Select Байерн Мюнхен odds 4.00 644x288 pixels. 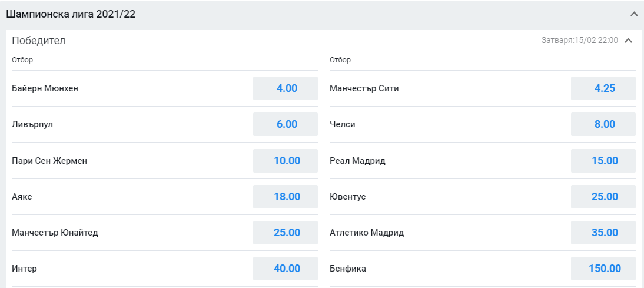tap(286, 88)
